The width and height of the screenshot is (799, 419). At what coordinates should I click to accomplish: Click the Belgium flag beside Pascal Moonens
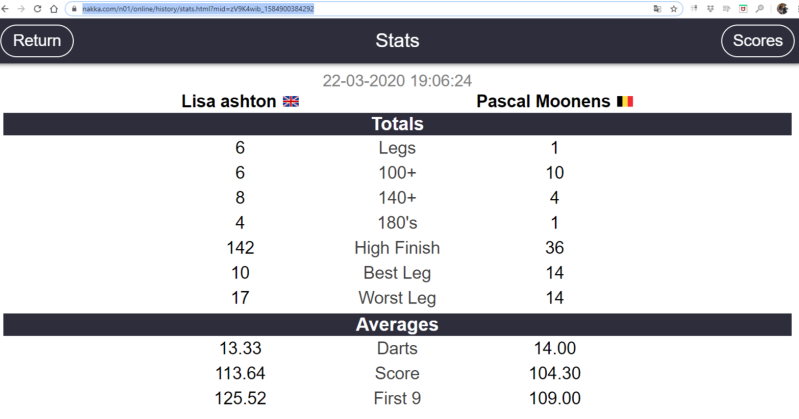625,102
